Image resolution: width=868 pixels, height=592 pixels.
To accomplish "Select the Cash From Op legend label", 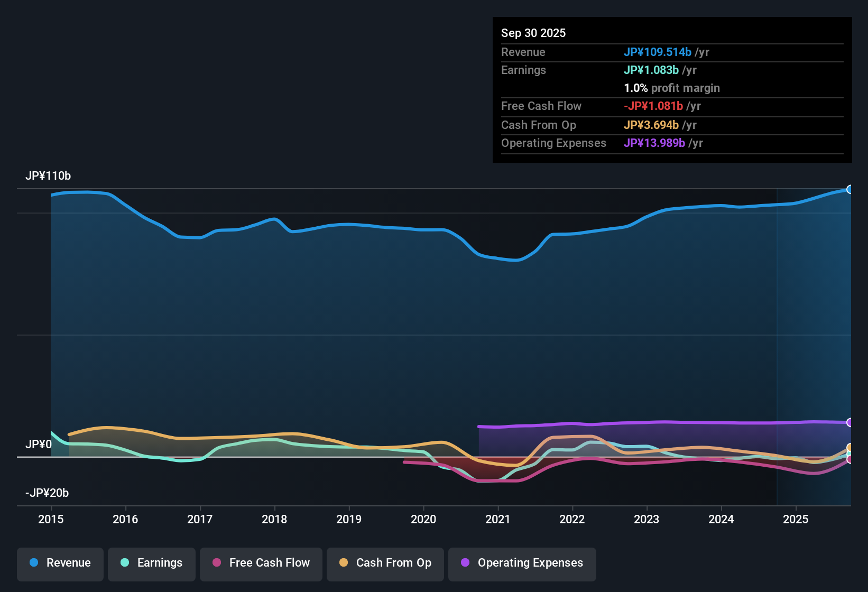I will click(393, 563).
